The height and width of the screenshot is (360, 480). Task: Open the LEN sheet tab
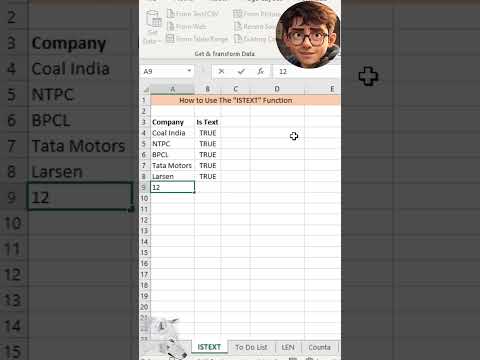[288, 347]
